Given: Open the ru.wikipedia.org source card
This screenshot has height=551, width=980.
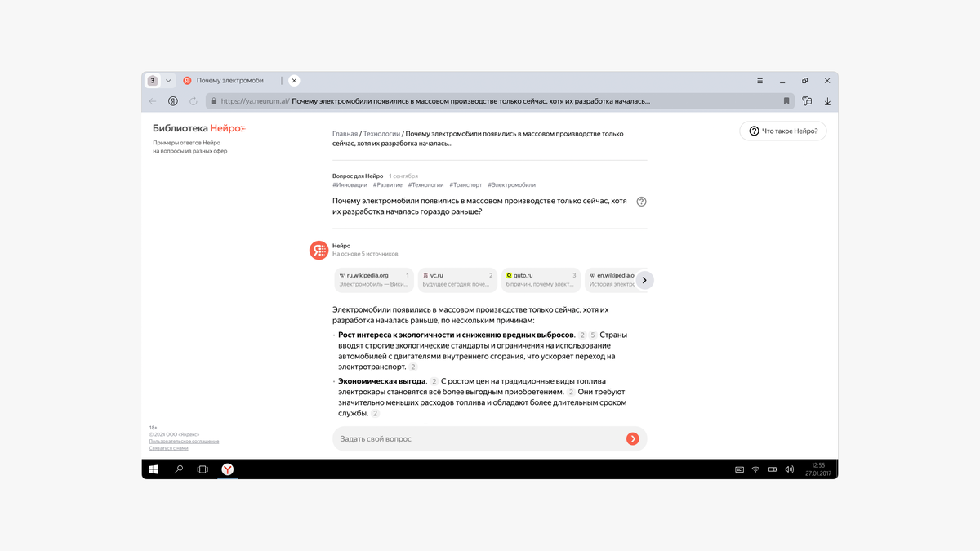Looking at the screenshot, I should (374, 280).
